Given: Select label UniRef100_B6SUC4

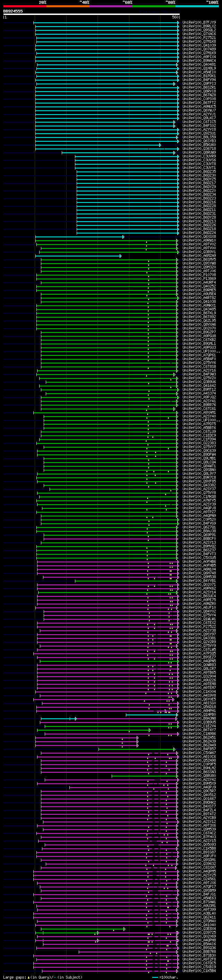Looking at the screenshot, I should coord(199,596).
